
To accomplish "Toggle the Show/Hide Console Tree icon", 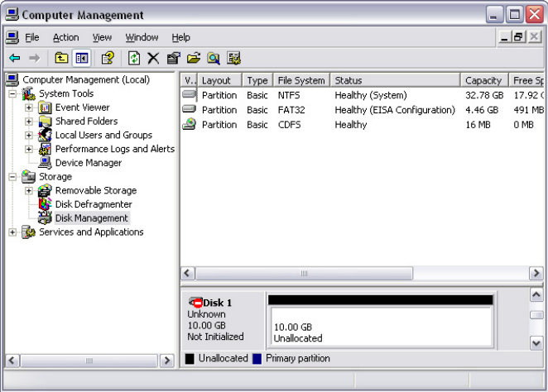I will 81,58.
